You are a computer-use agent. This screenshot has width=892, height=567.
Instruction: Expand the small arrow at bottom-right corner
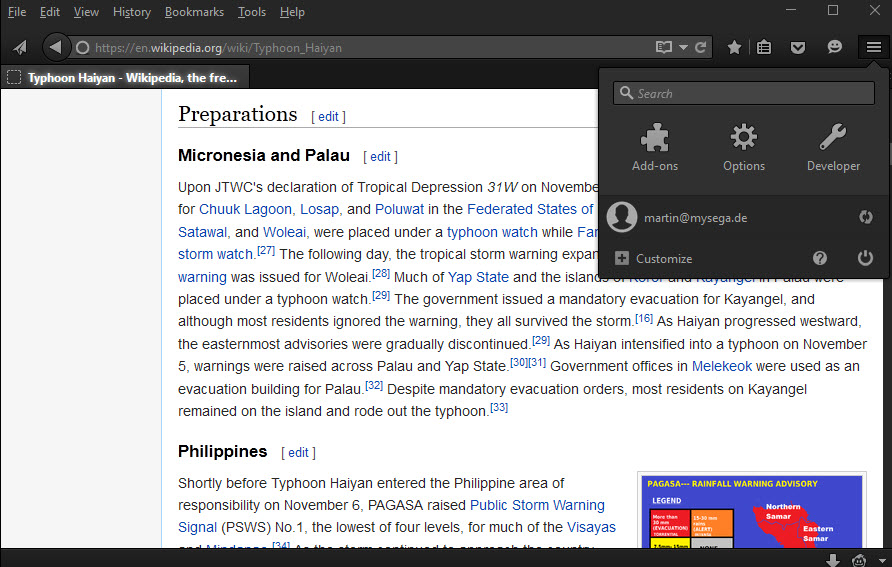coord(882,561)
